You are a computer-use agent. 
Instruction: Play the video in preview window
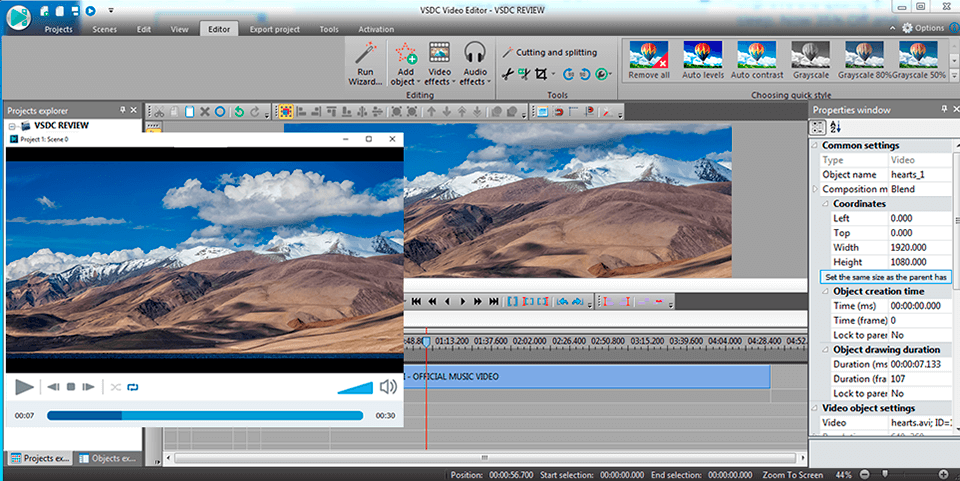(x=24, y=387)
